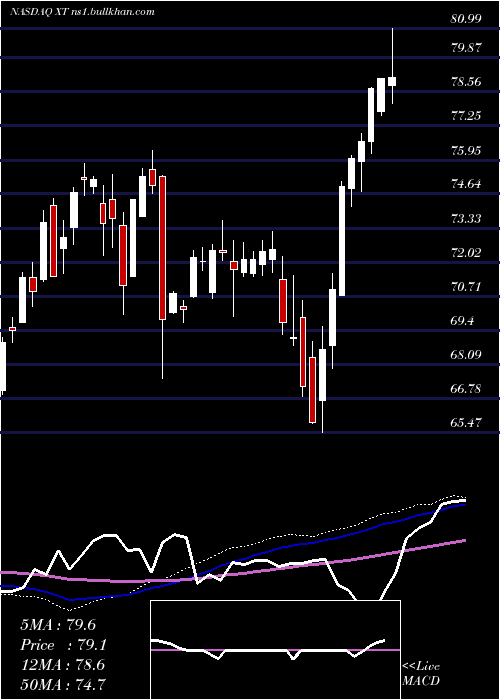Select the 79.87 price axis label
Viewport: 500px width, 700px height.
coord(467,48)
